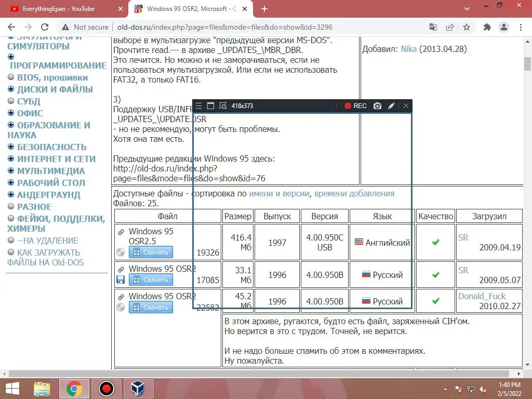Download Windows 95 OSR2.5 via Скачать
Image resolution: width=532 pixels, height=399 pixels.
151,252
